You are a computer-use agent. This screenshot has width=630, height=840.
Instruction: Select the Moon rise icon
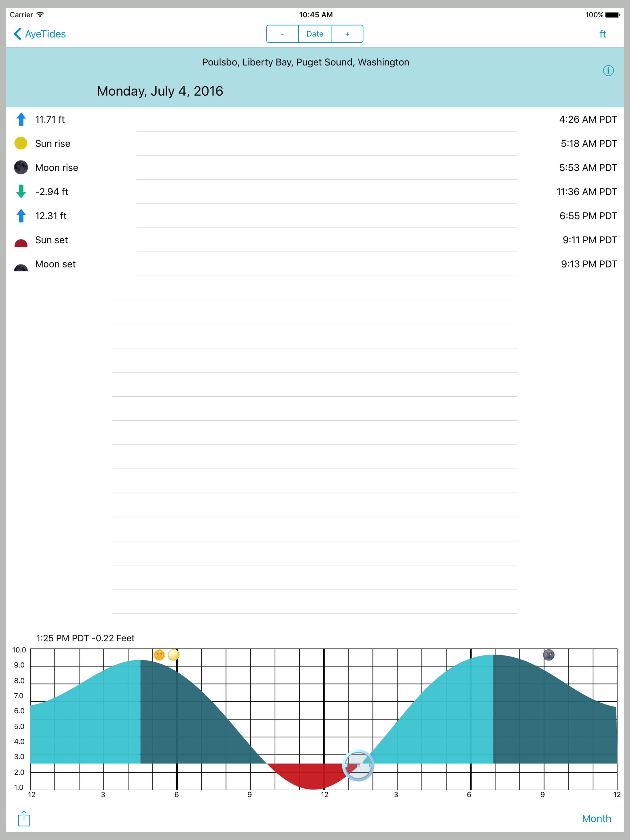[x=21, y=167]
